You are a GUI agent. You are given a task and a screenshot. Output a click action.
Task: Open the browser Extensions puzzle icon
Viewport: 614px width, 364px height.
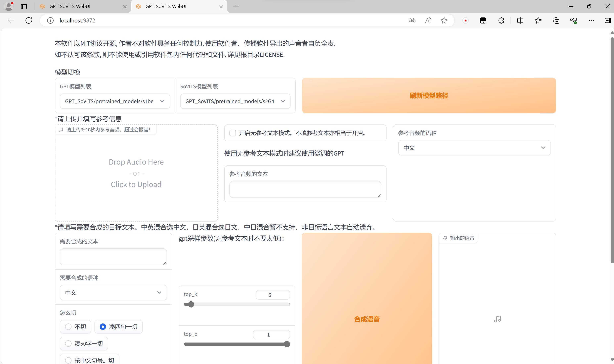pos(501,20)
